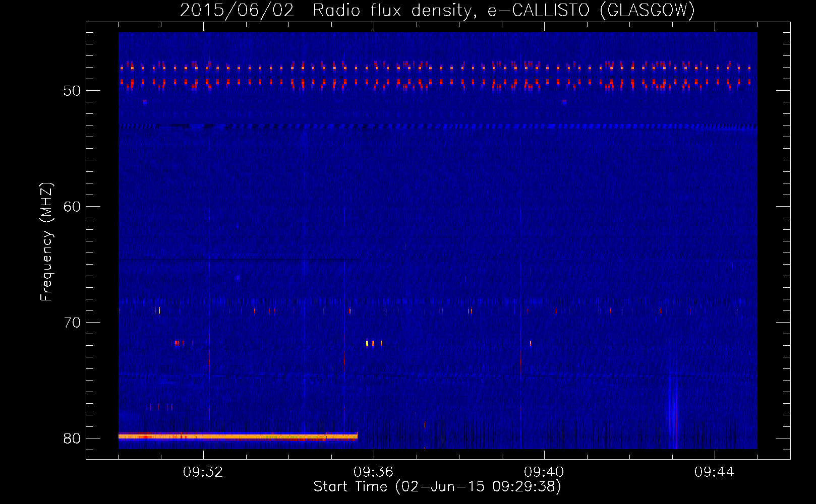
Task: Click the 09:32 time tick label
Action: click(203, 472)
